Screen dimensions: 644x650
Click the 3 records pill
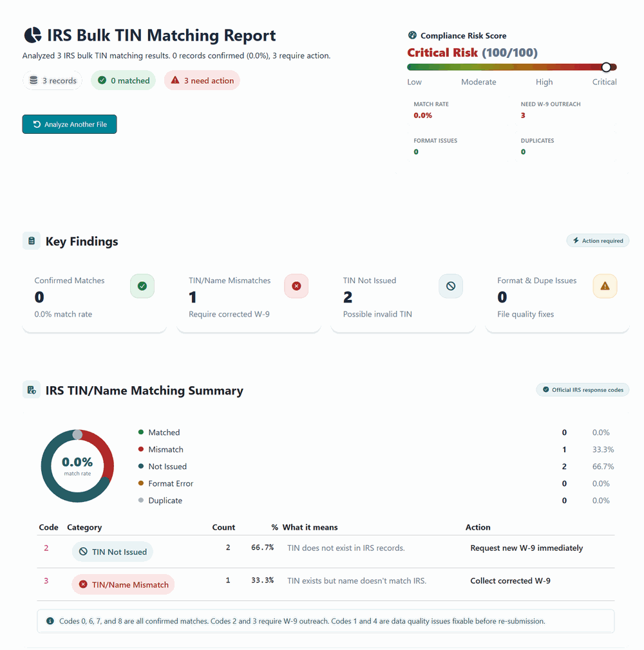[52, 80]
